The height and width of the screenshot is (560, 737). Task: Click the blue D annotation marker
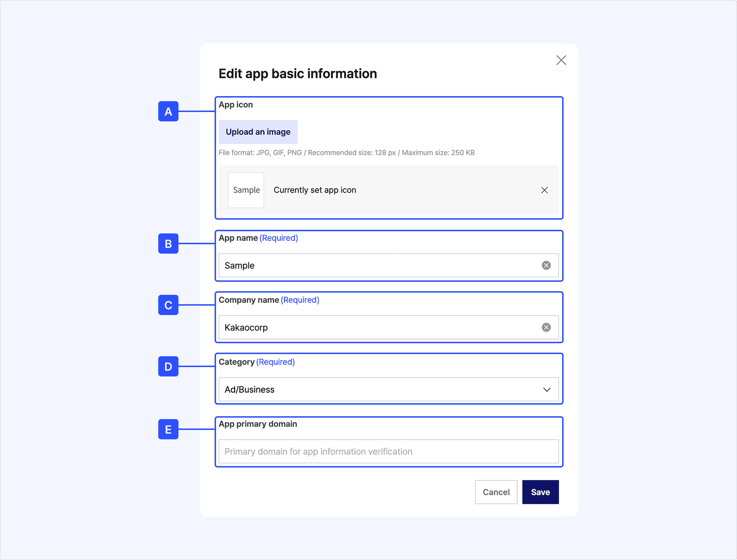tap(168, 366)
